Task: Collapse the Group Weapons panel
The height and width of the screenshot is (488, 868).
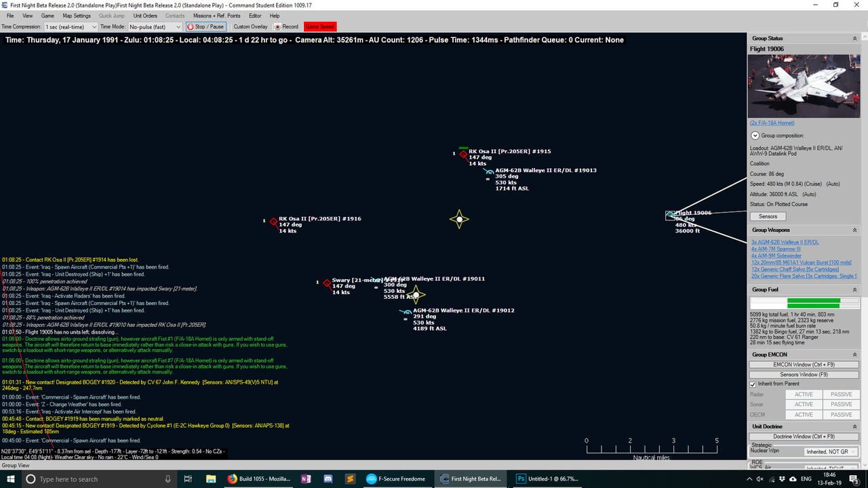Action: click(854, 230)
